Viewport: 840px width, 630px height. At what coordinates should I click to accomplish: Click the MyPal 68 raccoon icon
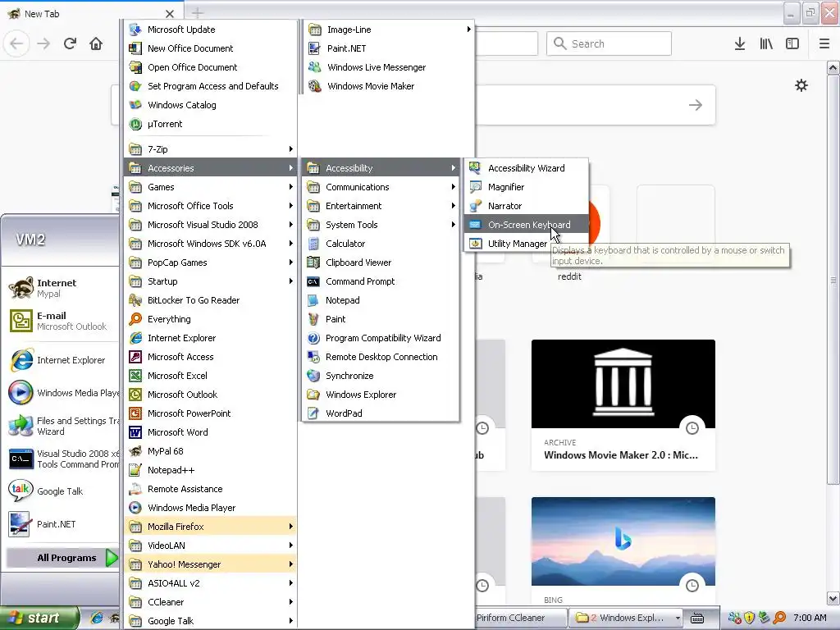coord(135,451)
